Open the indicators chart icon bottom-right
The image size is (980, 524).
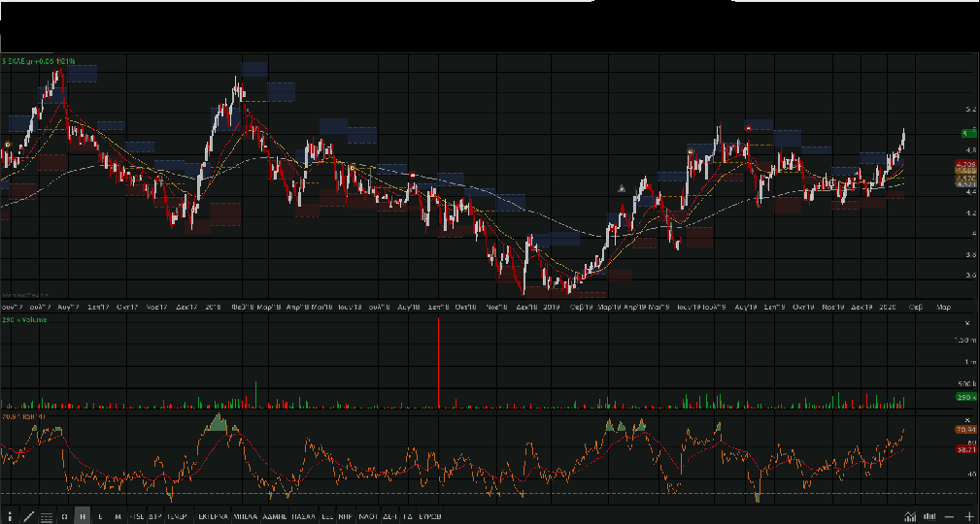tap(910, 516)
